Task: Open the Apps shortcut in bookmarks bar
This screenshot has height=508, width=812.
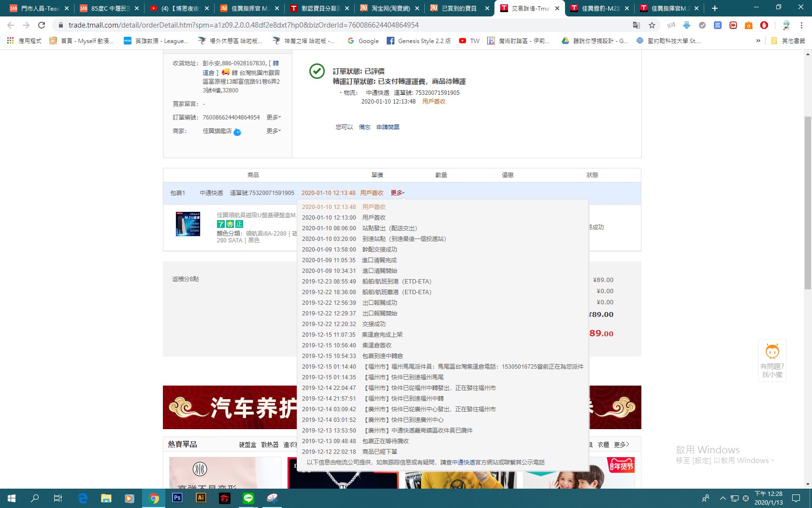Action: 24,41
